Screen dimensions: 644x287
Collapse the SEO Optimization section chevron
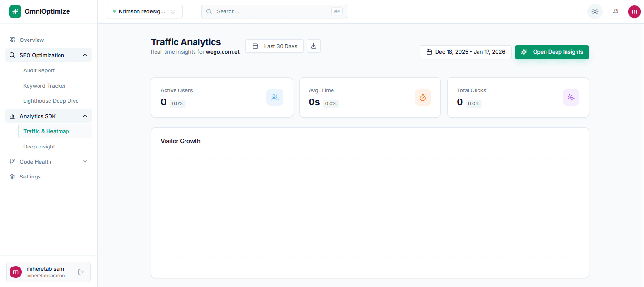pyautogui.click(x=85, y=55)
